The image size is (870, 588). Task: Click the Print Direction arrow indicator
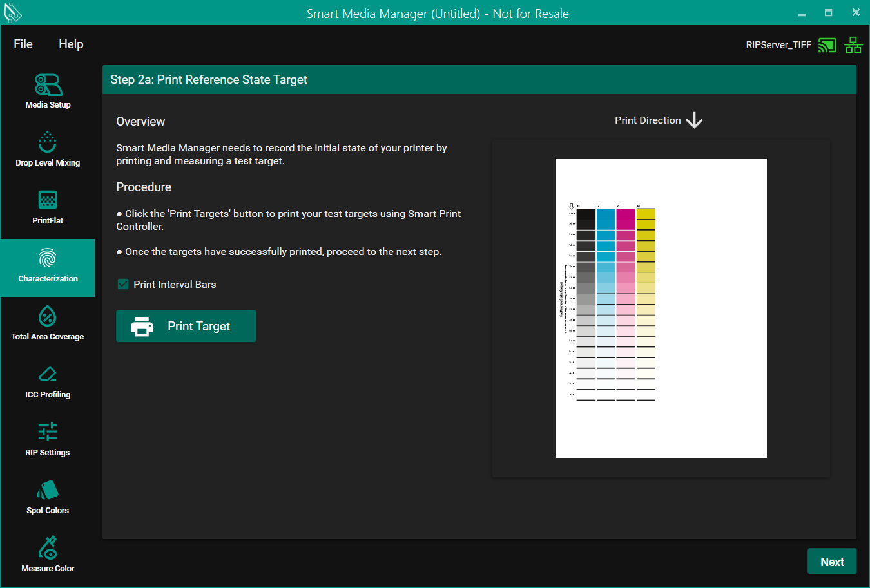point(694,120)
